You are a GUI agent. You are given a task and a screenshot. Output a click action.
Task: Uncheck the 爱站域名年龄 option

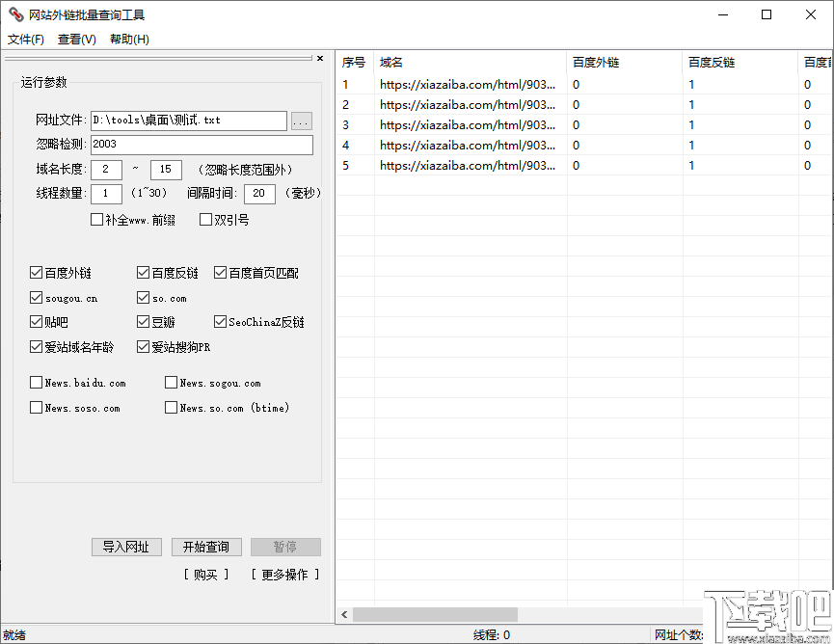[x=36, y=347]
